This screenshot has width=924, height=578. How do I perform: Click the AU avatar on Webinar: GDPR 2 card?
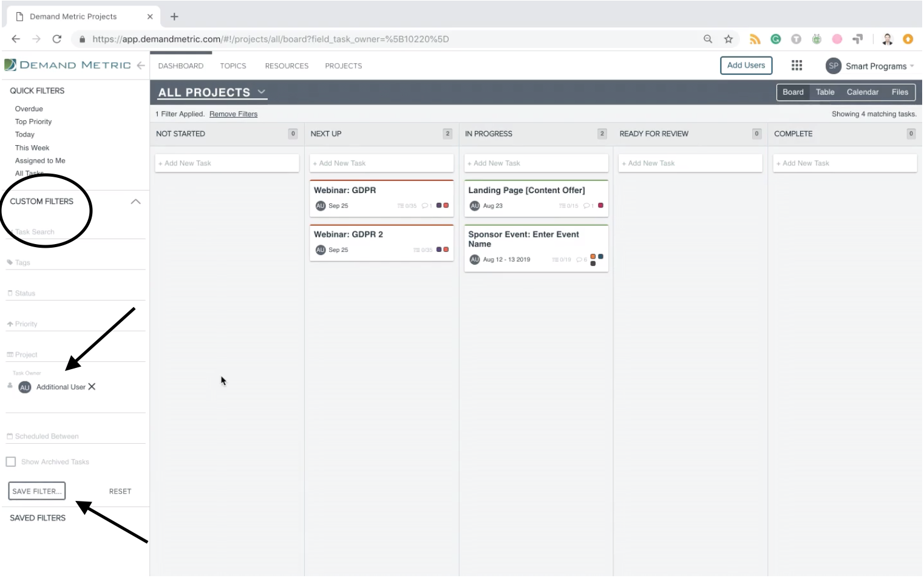tap(321, 250)
